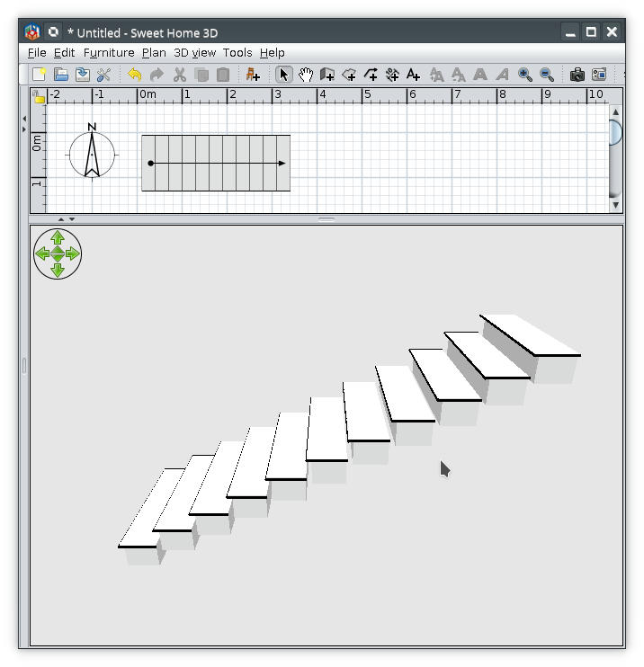
Task: Activate the Create dimensions tool
Action: click(392, 75)
